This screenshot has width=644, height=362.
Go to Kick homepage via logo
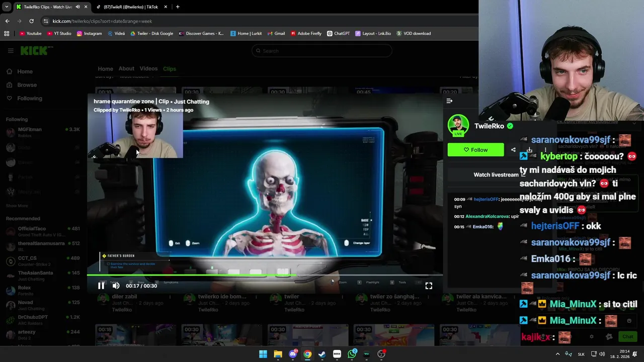click(x=36, y=51)
